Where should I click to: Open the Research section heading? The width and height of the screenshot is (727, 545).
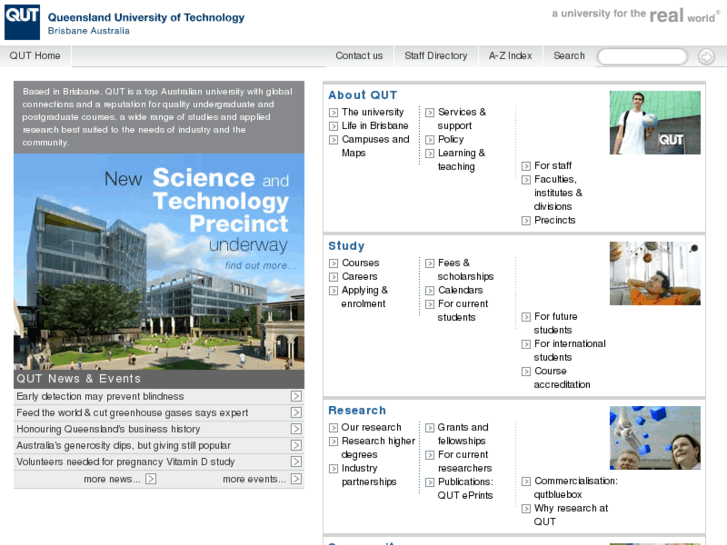[357, 410]
